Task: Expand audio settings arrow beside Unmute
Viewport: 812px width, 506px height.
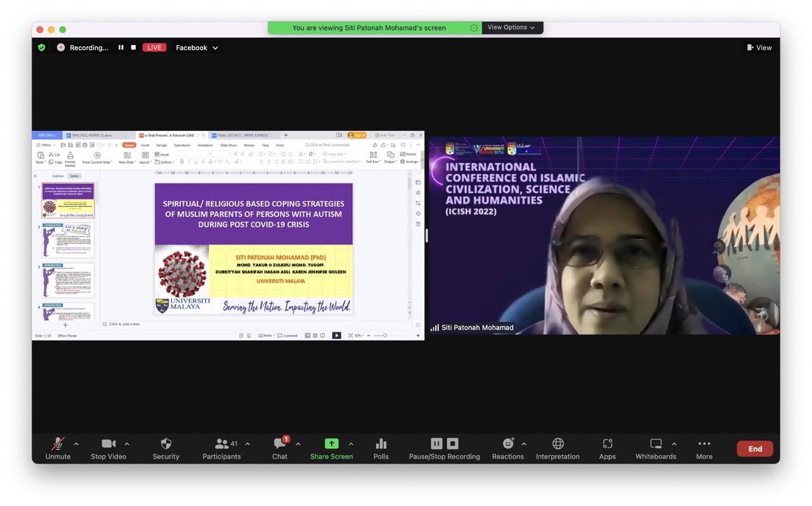Action: tap(76, 444)
